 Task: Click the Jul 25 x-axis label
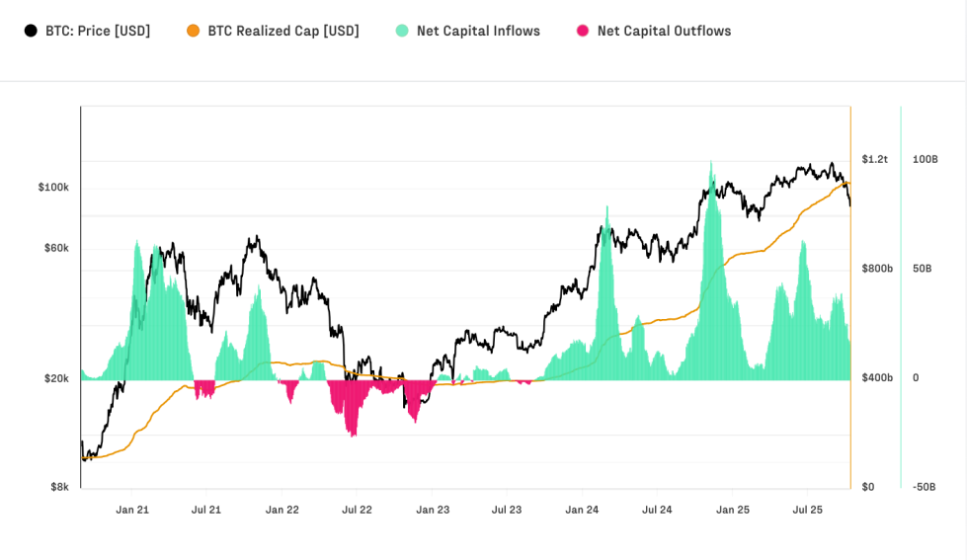[x=808, y=511]
